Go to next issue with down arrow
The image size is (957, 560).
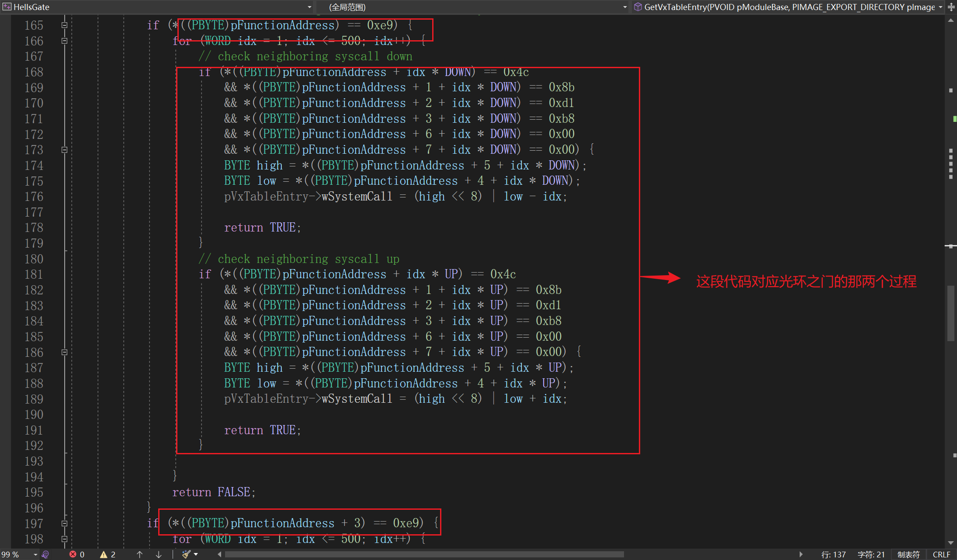pos(159,554)
